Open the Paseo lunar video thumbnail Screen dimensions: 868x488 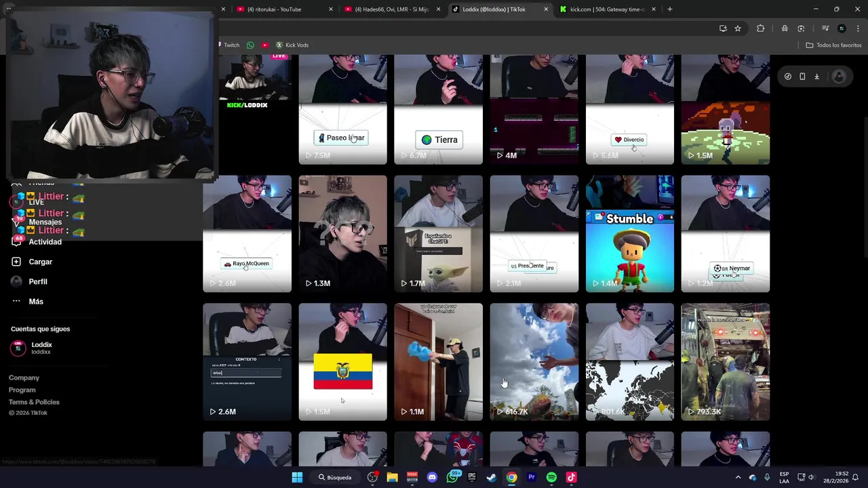tap(342, 110)
